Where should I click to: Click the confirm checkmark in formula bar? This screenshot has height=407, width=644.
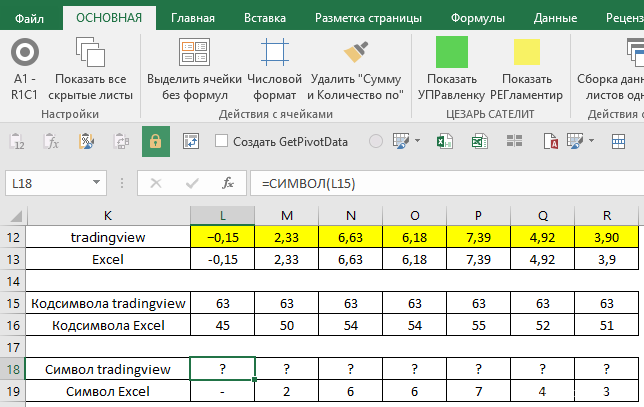[x=192, y=183]
